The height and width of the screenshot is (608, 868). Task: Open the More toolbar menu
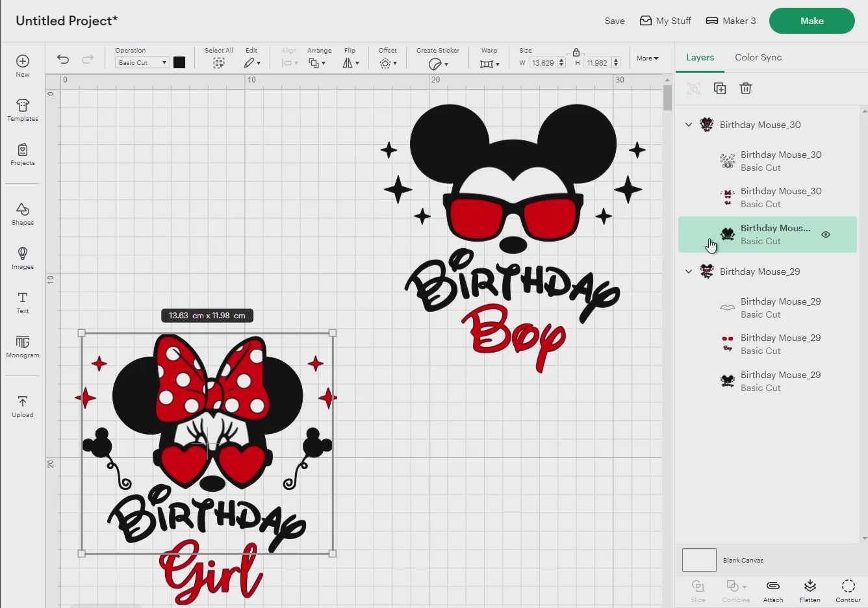click(x=647, y=58)
